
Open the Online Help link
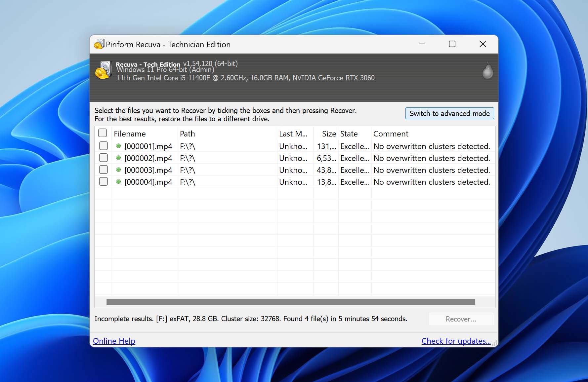[114, 341]
